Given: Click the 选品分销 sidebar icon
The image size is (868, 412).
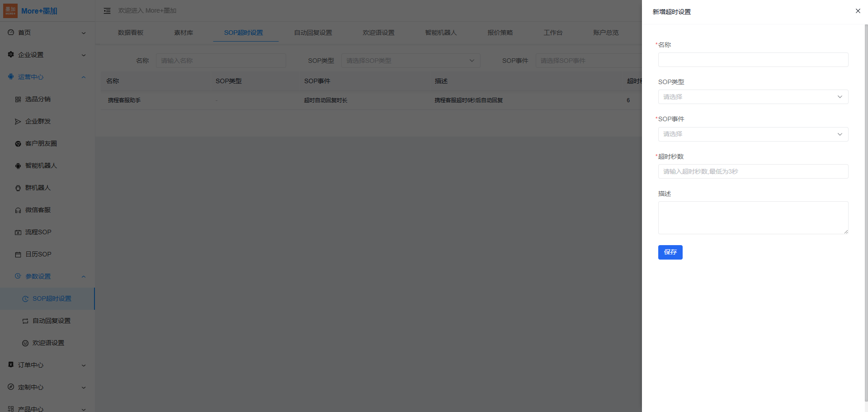Looking at the screenshot, I should (18, 99).
